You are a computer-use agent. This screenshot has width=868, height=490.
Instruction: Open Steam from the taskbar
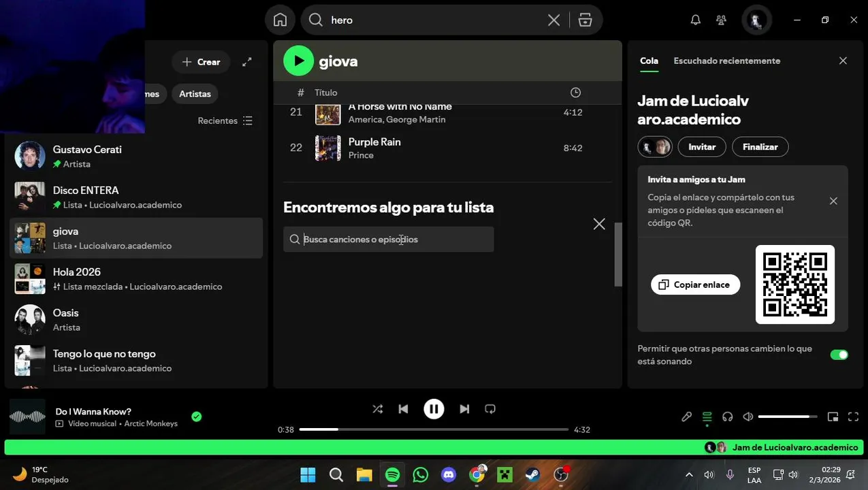[532, 474]
